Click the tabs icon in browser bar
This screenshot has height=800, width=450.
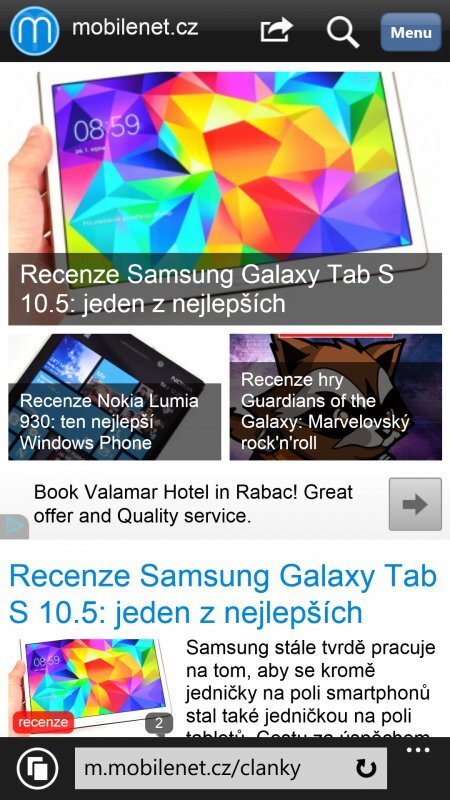point(38,768)
